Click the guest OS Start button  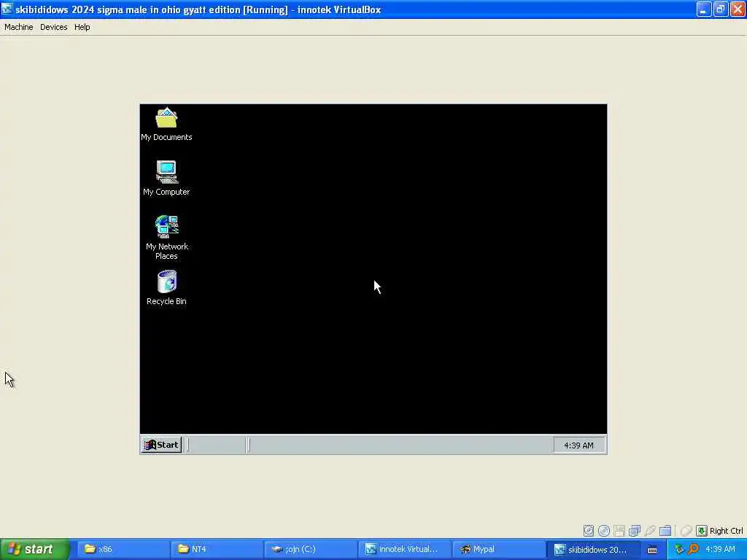161,445
